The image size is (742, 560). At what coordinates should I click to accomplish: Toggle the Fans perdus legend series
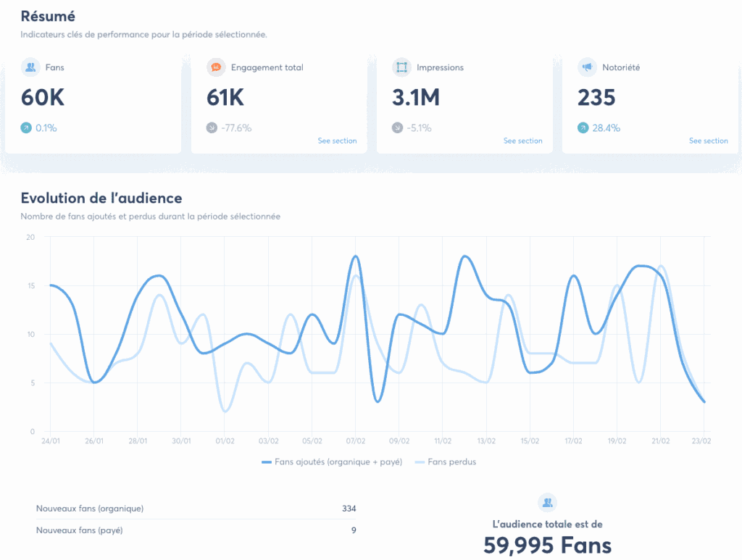click(x=451, y=462)
